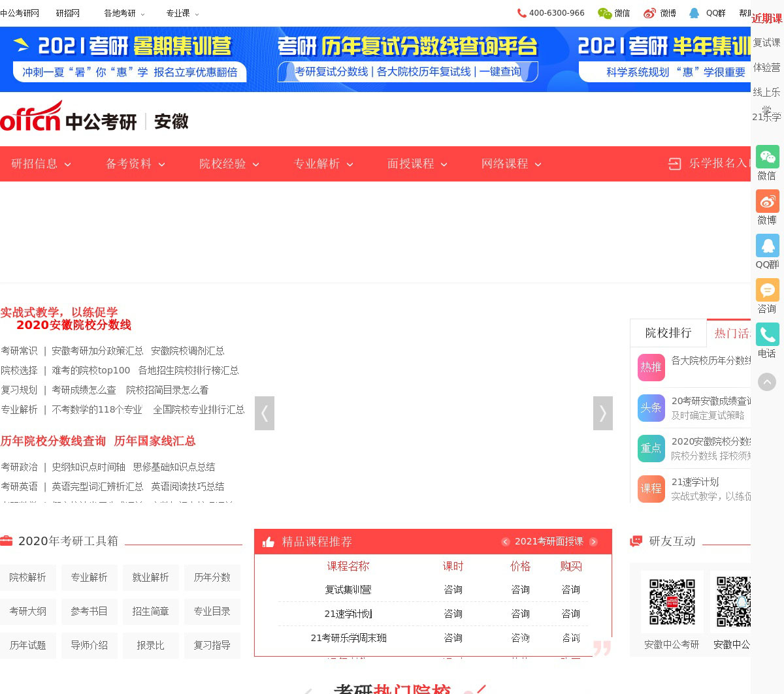Image resolution: width=784 pixels, height=694 pixels.
Task: Expand the 院校经验 nav menu
Action: [229, 164]
